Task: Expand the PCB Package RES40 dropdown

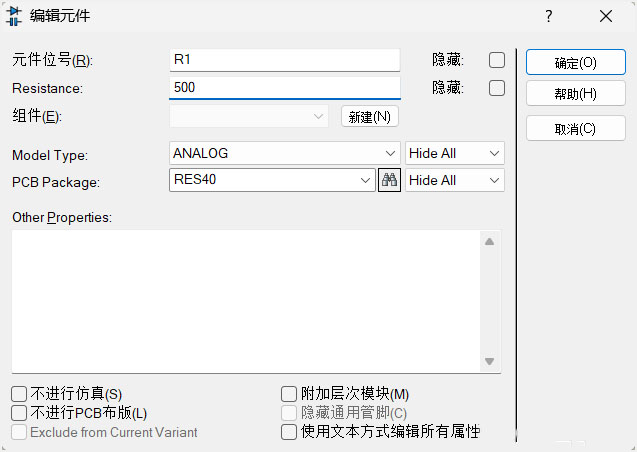Action: point(366,180)
